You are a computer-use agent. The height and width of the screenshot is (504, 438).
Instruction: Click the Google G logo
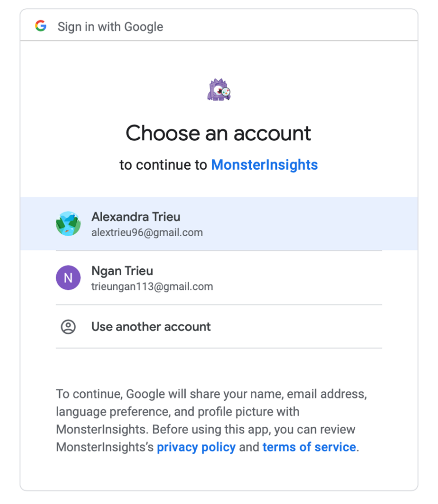click(41, 26)
